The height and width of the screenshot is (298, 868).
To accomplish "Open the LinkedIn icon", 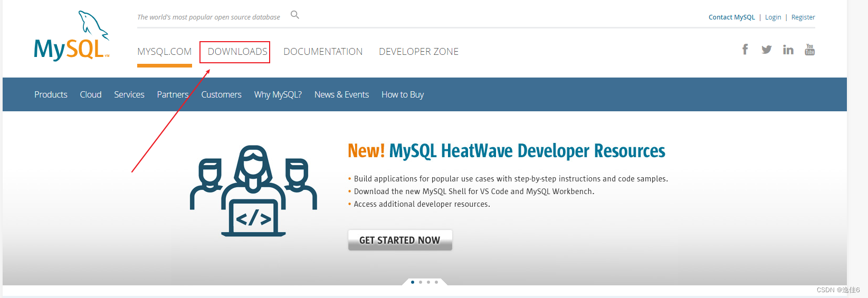I will (x=788, y=50).
